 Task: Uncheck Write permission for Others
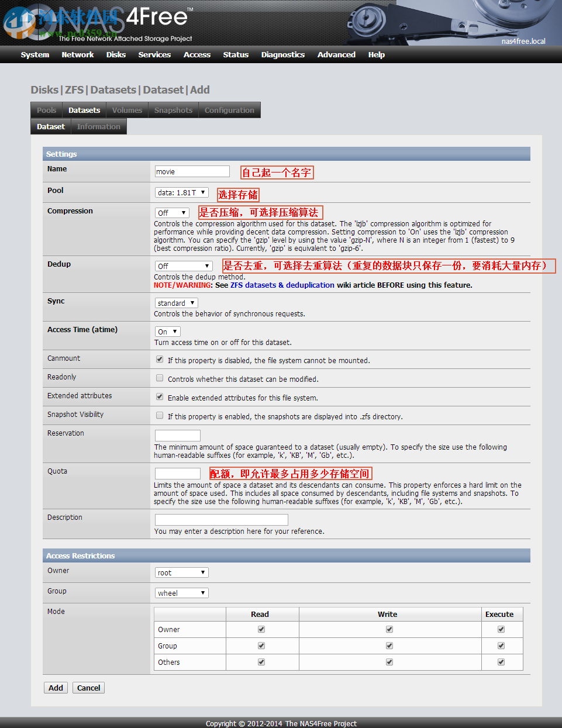389,662
